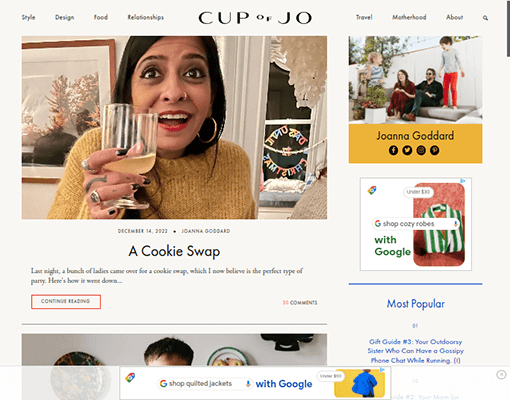Open the 30 Comments link

(300, 303)
